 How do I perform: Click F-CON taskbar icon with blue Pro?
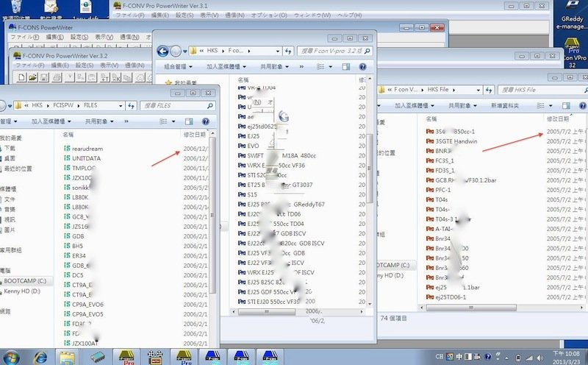pos(184,357)
